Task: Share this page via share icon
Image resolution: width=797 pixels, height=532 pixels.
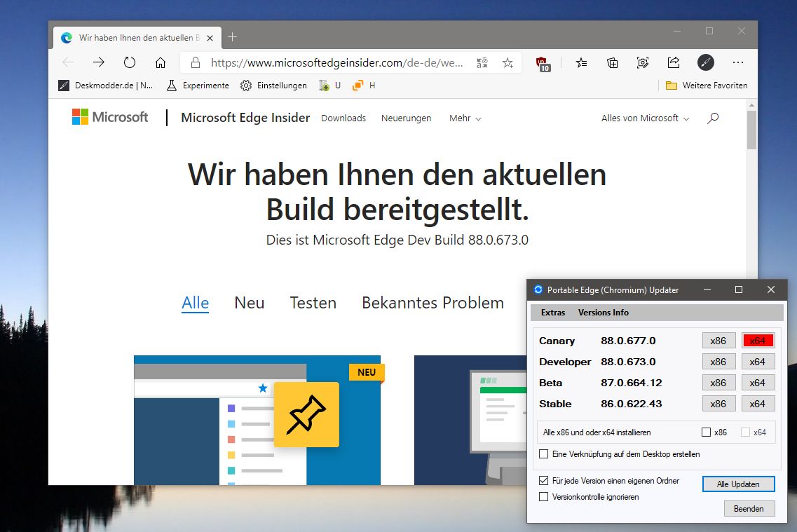Action: 674,62
